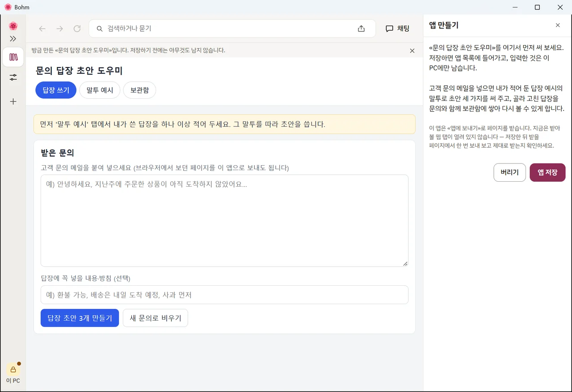Click the 앱 저장 save button
The width and height of the screenshot is (572, 392).
pos(547,172)
